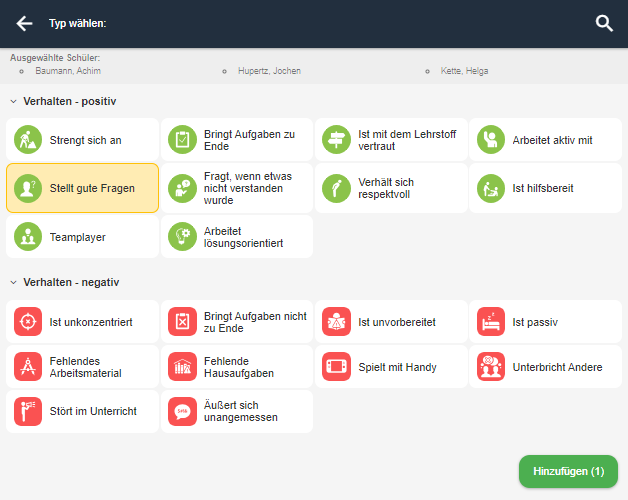The height and width of the screenshot is (500, 628).
Task: Open search with magnifier icon
Action: (x=604, y=24)
